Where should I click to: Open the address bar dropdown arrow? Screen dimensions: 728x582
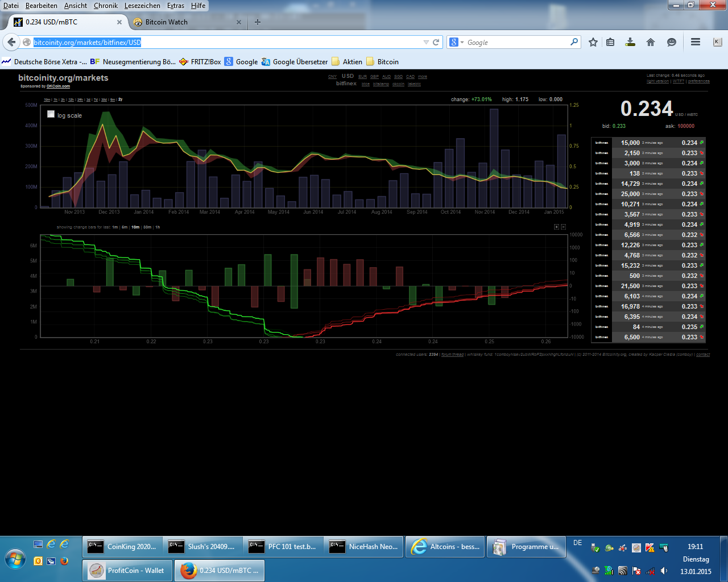(425, 41)
